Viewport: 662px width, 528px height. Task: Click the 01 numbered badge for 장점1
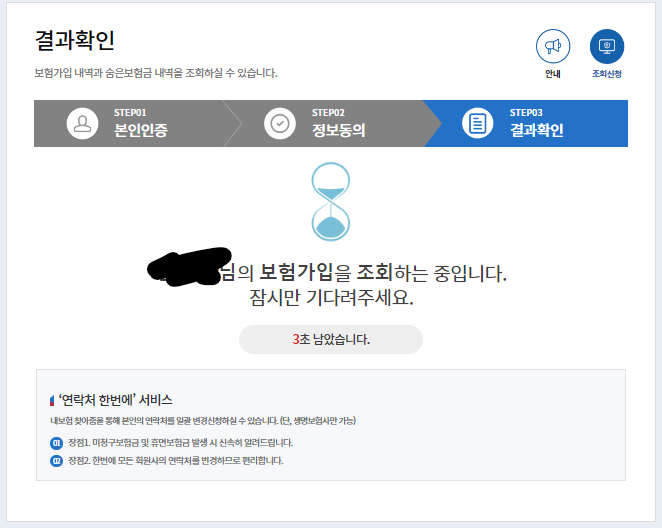click(56, 443)
